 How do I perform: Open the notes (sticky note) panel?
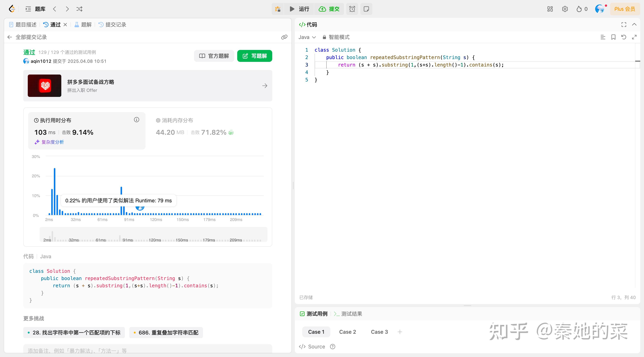(366, 9)
